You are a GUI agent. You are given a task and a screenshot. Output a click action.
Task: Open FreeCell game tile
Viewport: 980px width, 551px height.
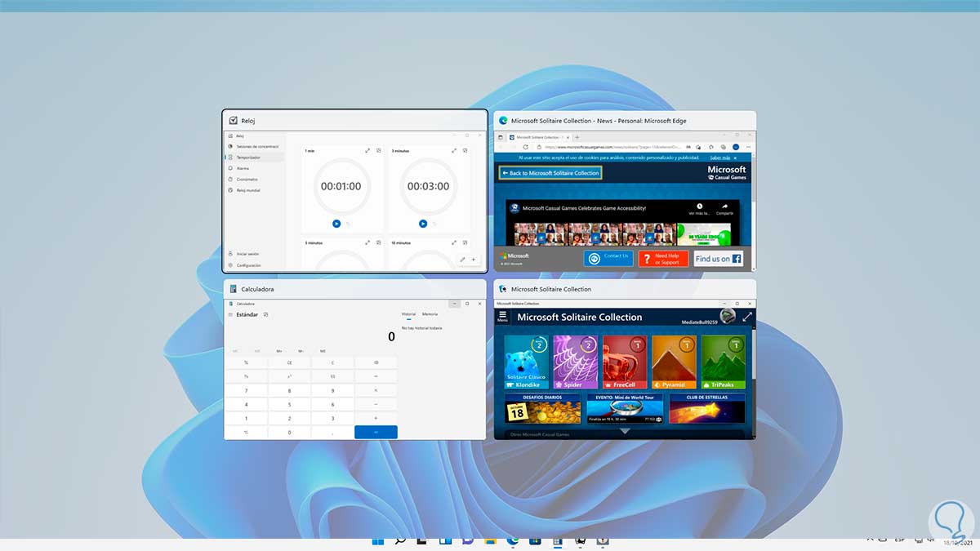pos(625,362)
